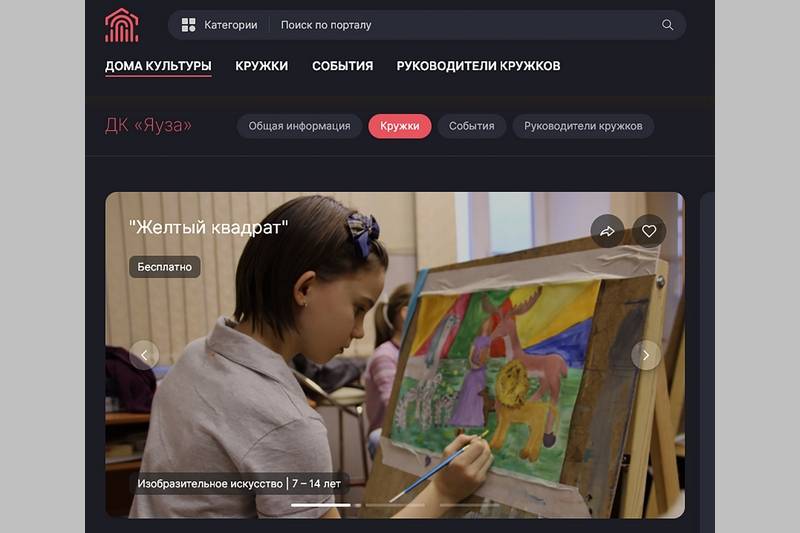
Task: Click the Бесплатно badge
Action: (x=164, y=267)
